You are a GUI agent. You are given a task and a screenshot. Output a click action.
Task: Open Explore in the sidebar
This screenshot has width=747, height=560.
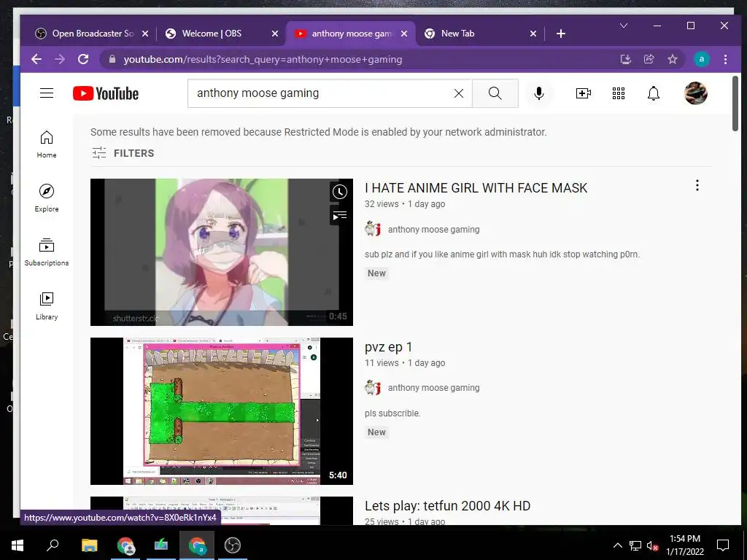47,198
